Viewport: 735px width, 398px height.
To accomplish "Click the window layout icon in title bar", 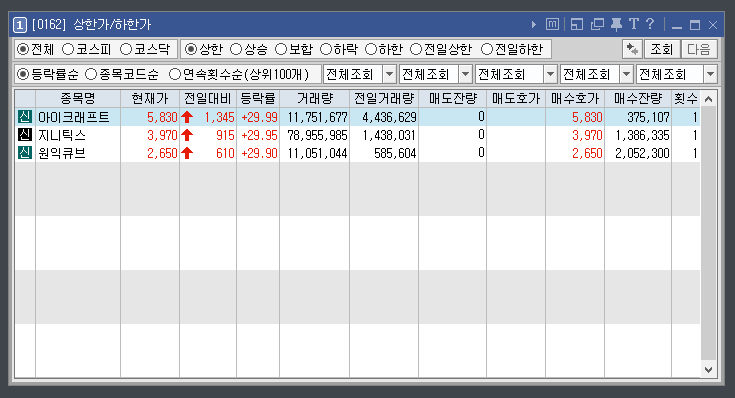I will tap(577, 24).
